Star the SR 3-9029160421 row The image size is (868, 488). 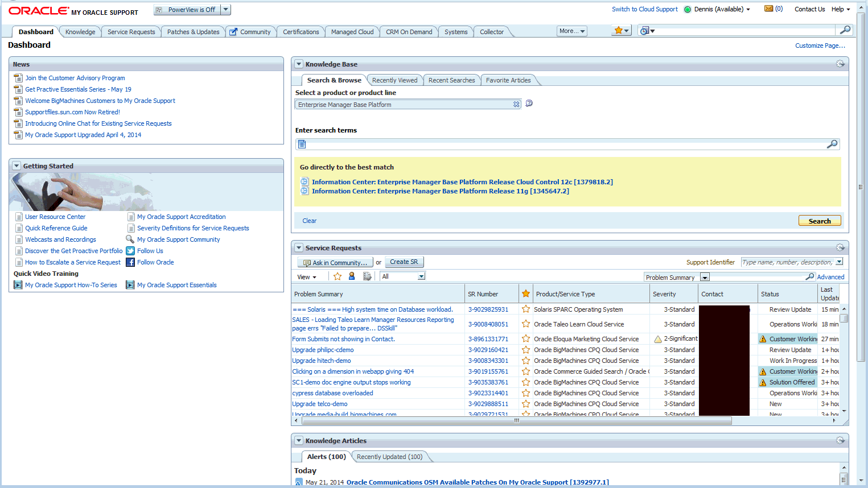526,349
